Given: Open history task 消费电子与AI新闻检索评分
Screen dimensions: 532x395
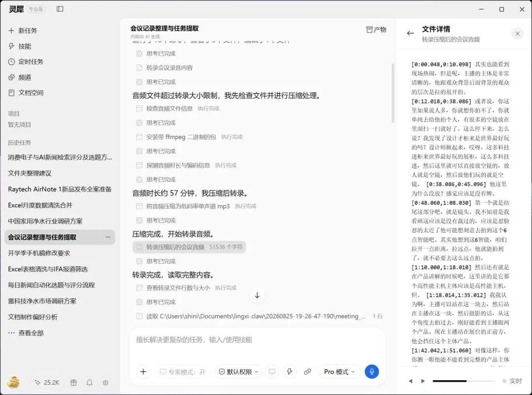Looking at the screenshot, I should (60, 157).
